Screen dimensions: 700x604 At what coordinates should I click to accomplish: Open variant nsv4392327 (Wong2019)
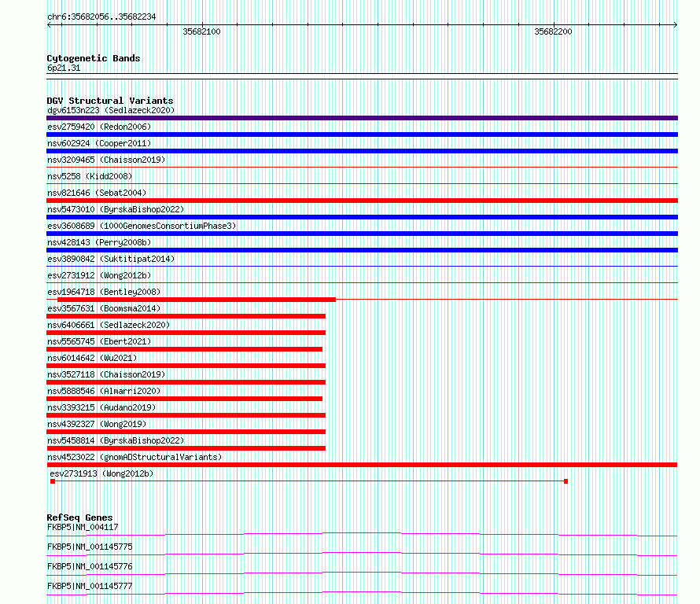[x=97, y=424]
